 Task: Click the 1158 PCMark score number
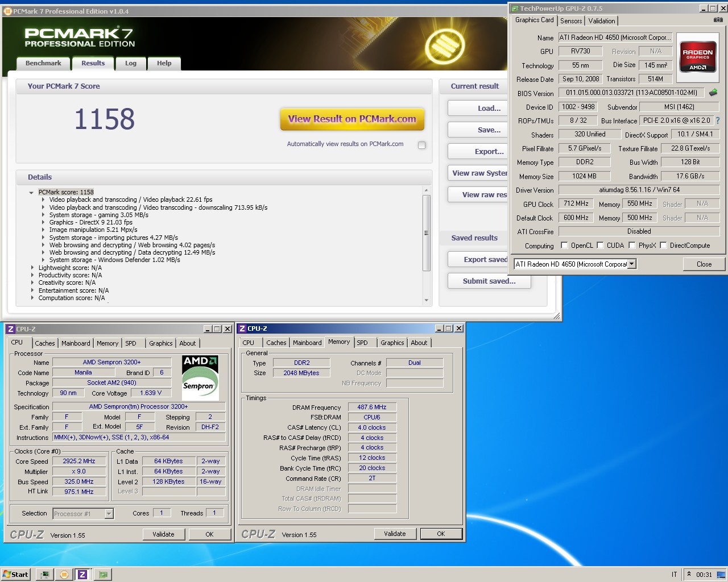[x=105, y=119]
